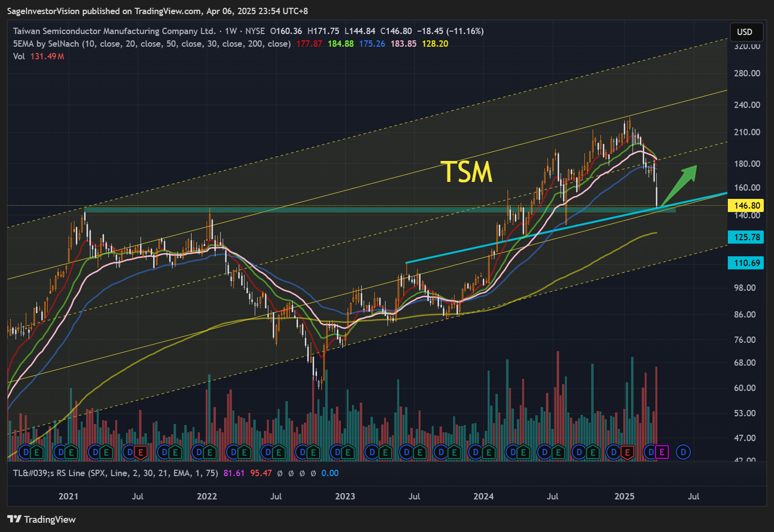This screenshot has width=774, height=532.
Task: Click the red 177.87 EMA value
Action: [x=309, y=44]
